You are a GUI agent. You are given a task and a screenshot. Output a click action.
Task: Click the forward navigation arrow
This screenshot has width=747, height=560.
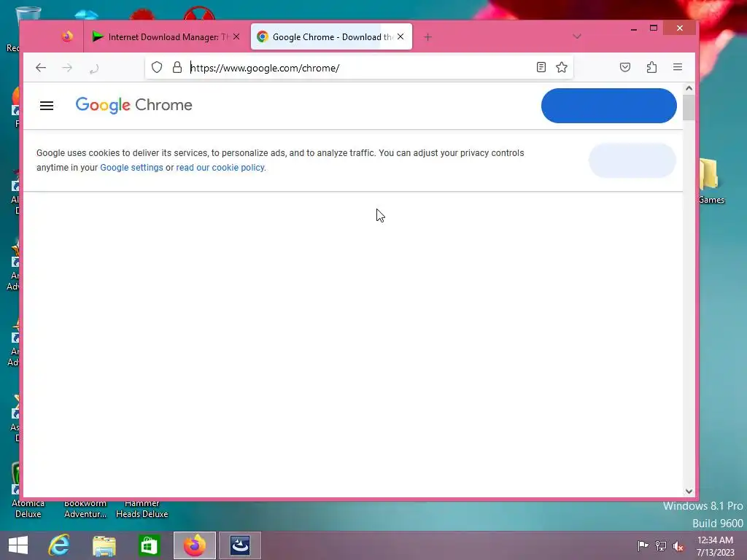[x=67, y=68]
